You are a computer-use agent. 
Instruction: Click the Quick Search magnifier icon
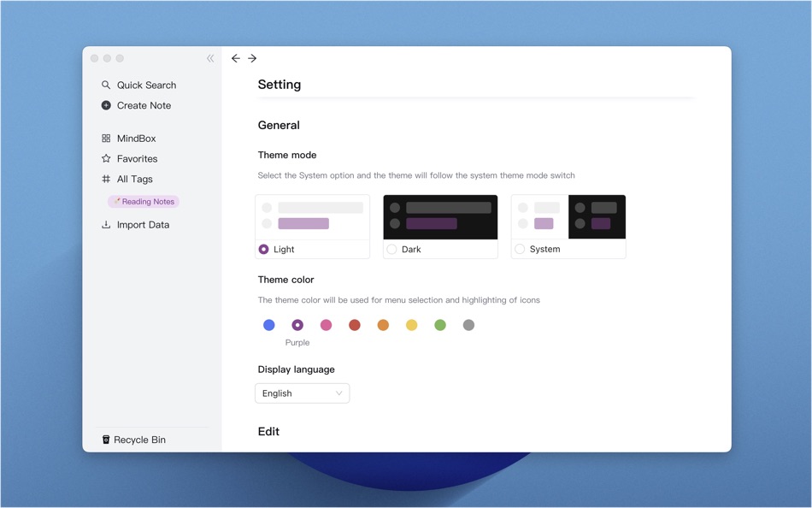[x=106, y=85]
